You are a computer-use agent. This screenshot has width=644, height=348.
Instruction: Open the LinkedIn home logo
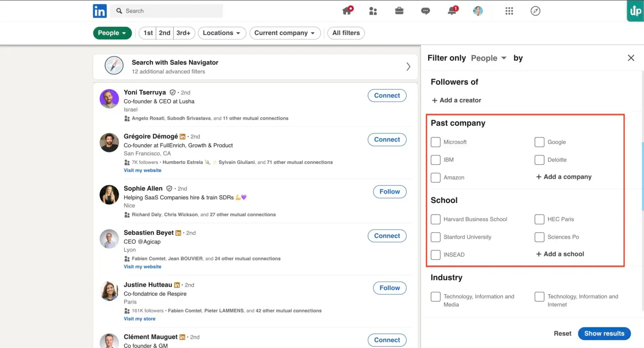tap(100, 11)
